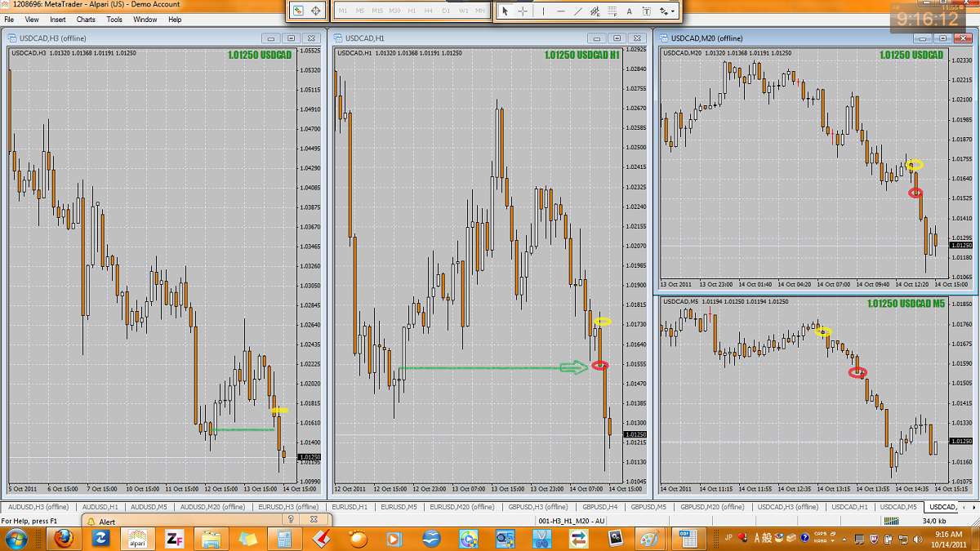Open the View menu
The width and height of the screenshot is (980, 551).
tap(32, 19)
